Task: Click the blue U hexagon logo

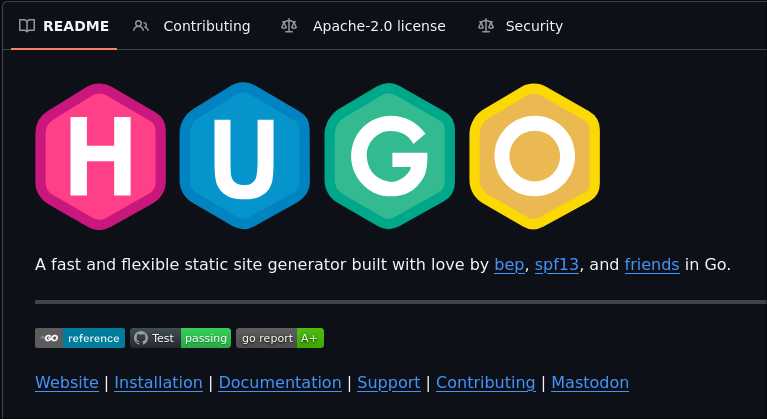Action: pyautogui.click(x=244, y=156)
